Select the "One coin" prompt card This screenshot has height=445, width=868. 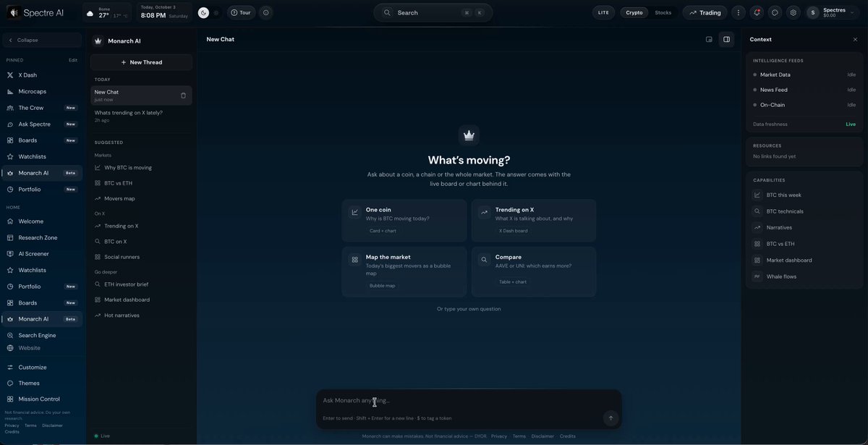tap(404, 221)
